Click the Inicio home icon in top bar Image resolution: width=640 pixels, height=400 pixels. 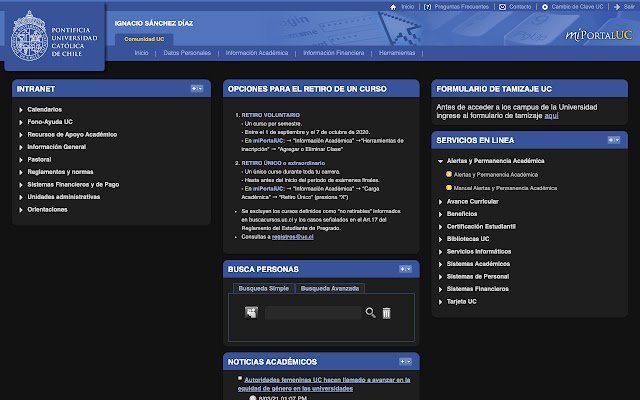pyautogui.click(x=393, y=7)
